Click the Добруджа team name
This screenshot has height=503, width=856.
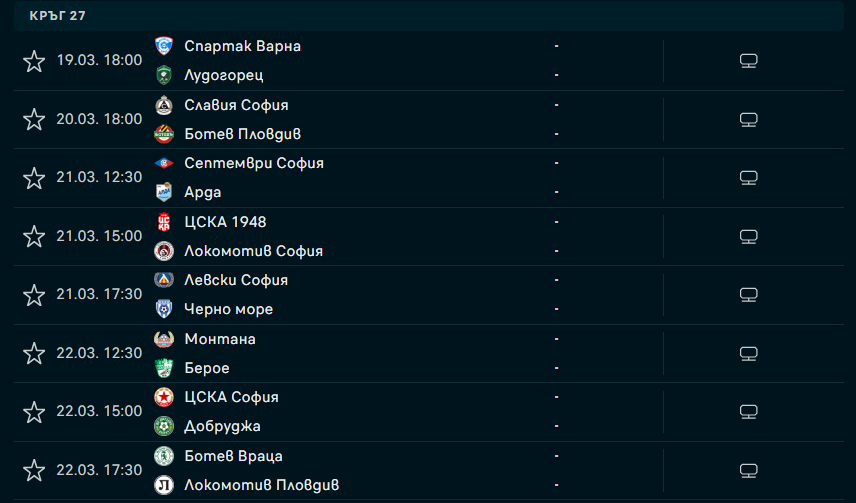(222, 427)
